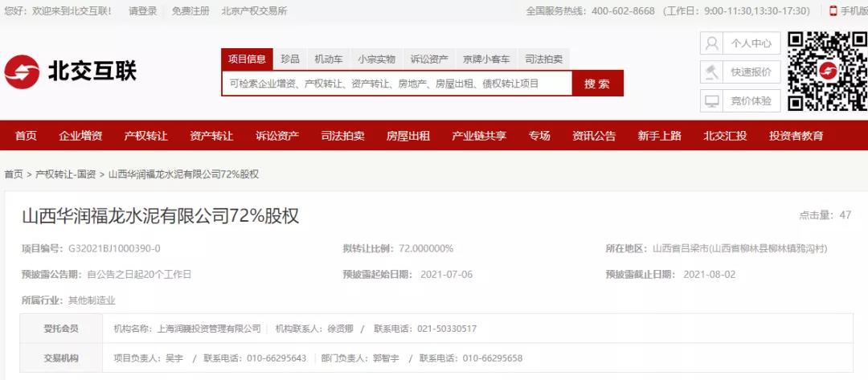Viewport: 868px width, 380px height.
Task: Click the 免费注册 link
Action: 190,11
